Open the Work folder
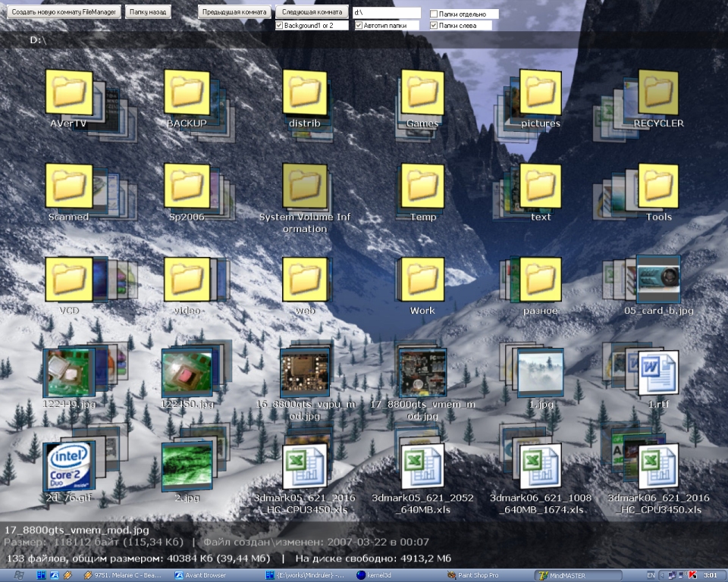 422,280
